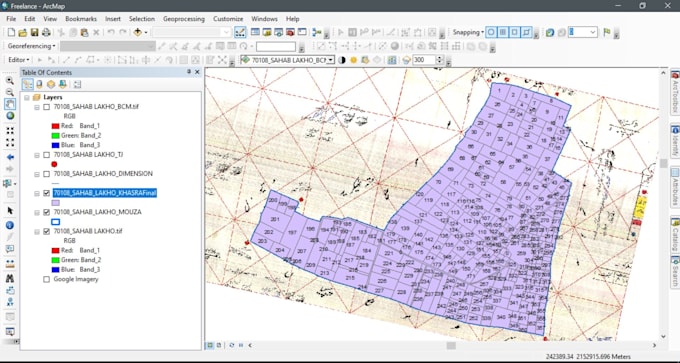Image resolution: width=680 pixels, height=363 pixels.
Task: Open the Windows menu
Action: tap(265, 19)
